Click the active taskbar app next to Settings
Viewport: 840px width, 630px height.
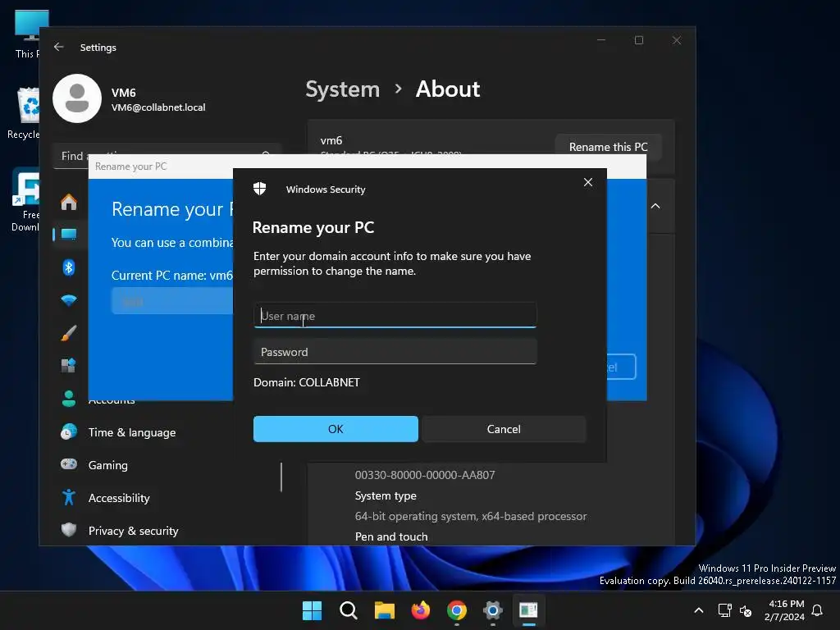529,610
